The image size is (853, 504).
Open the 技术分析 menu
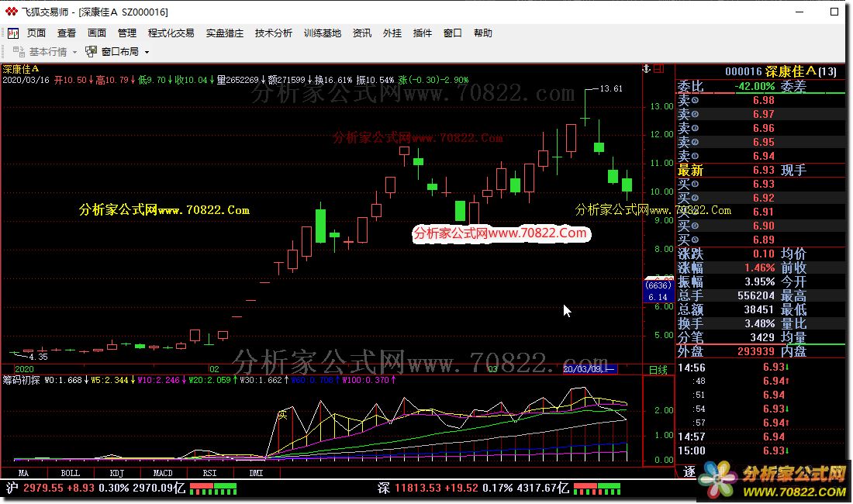pos(274,33)
